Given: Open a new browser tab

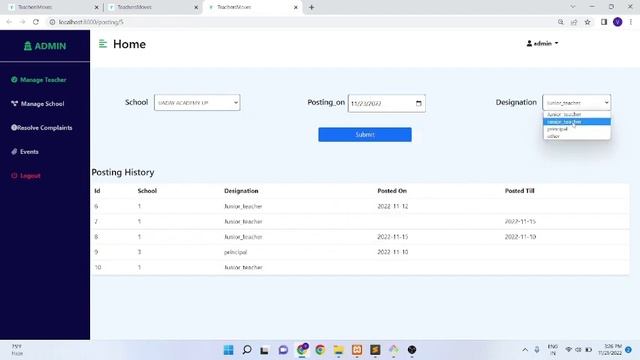Looking at the screenshot, I should (x=311, y=7).
